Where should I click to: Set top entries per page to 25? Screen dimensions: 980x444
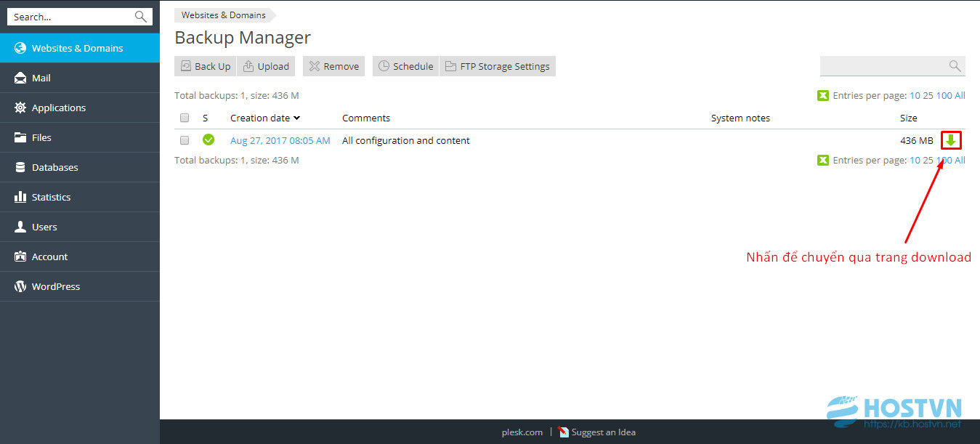tap(928, 95)
